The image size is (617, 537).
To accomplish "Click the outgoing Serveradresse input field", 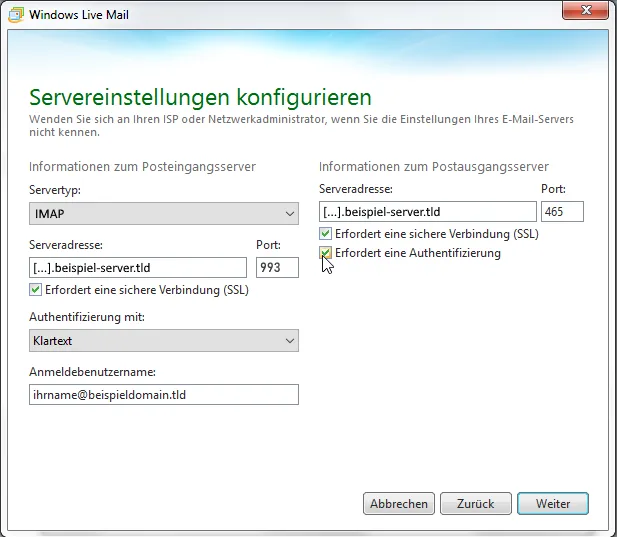I will [428, 212].
